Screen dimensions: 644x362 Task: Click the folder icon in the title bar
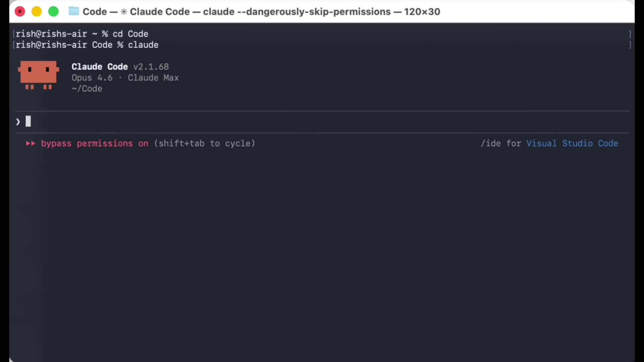(x=73, y=11)
